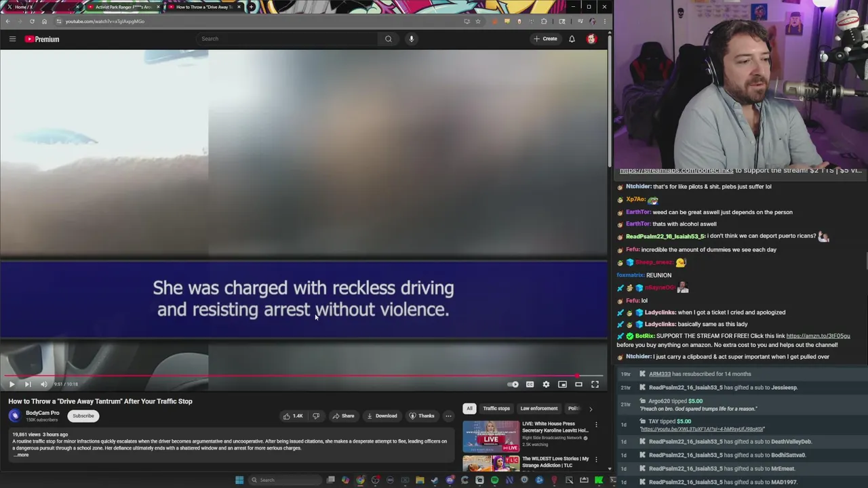Open the youtu.be link in TAY tip
The height and width of the screenshot is (488, 868).
point(703,429)
